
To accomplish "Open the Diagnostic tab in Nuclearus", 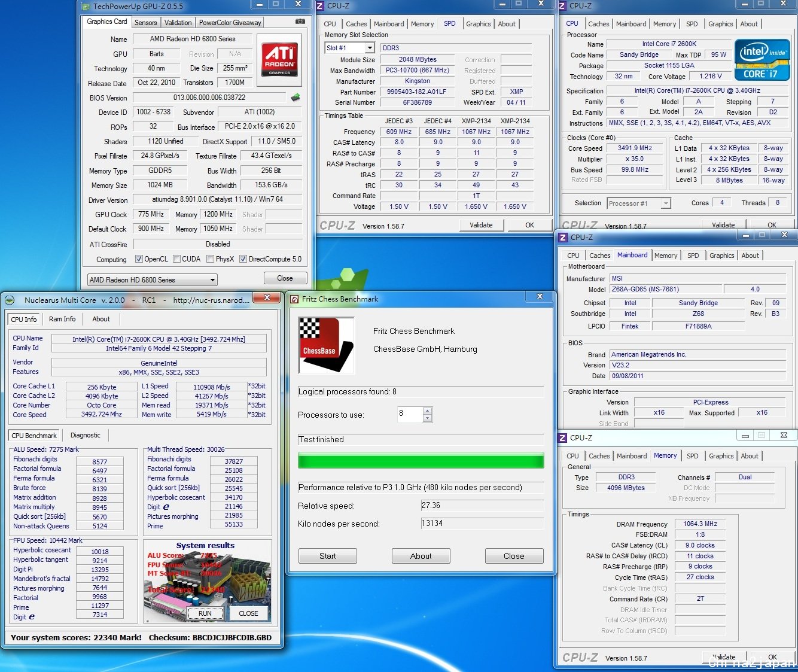I will point(86,435).
